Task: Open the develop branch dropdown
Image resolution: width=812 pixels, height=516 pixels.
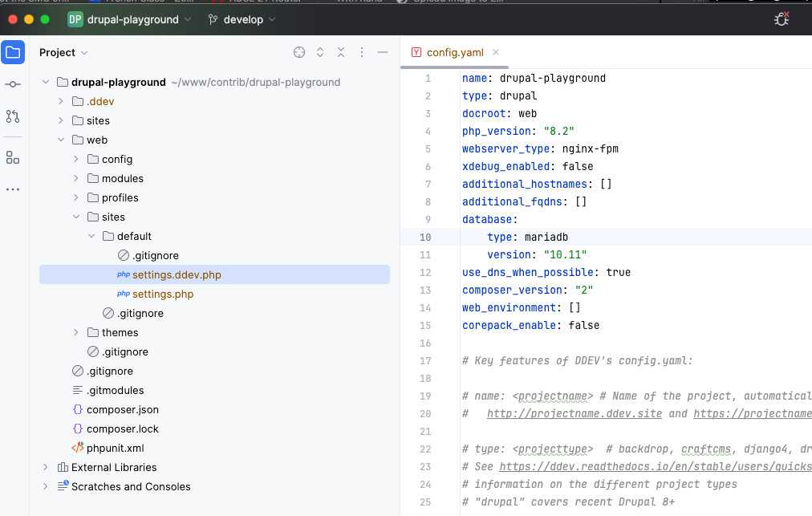Action: tap(242, 20)
